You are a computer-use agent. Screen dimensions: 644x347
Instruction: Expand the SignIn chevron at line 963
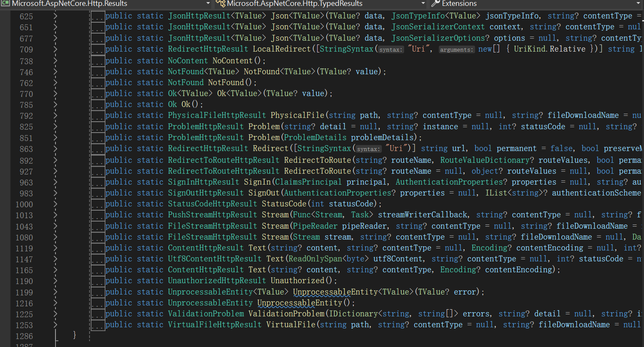click(x=55, y=182)
